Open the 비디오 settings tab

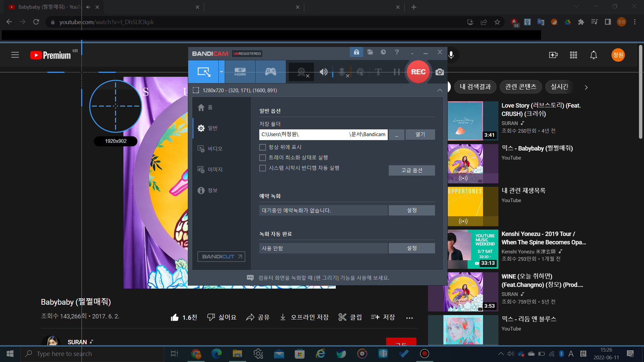215,149
